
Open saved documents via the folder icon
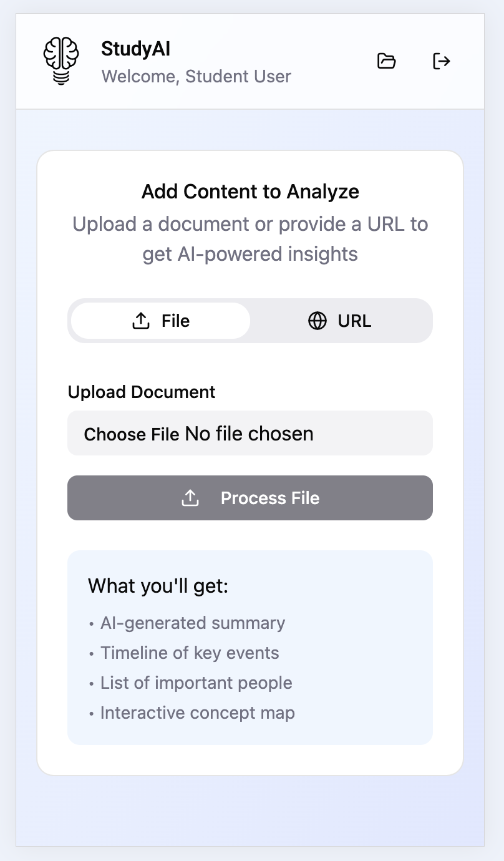pyautogui.click(x=387, y=61)
